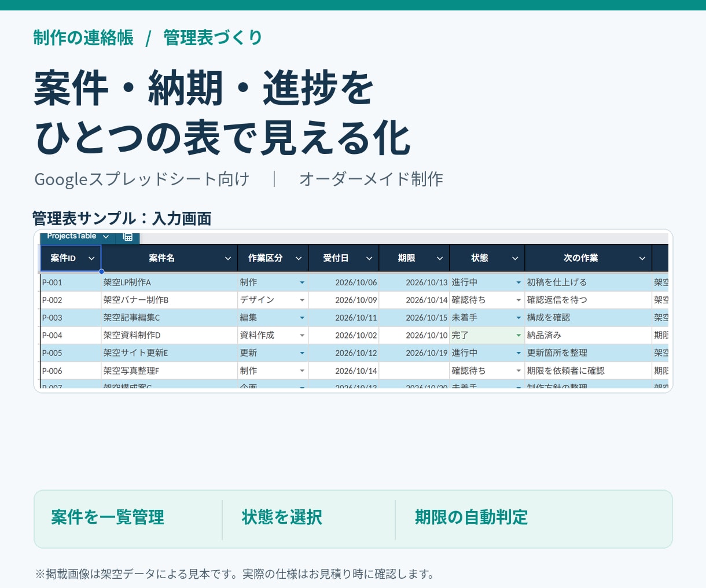Select cell P-003
This screenshot has width=706, height=588.
(71, 318)
